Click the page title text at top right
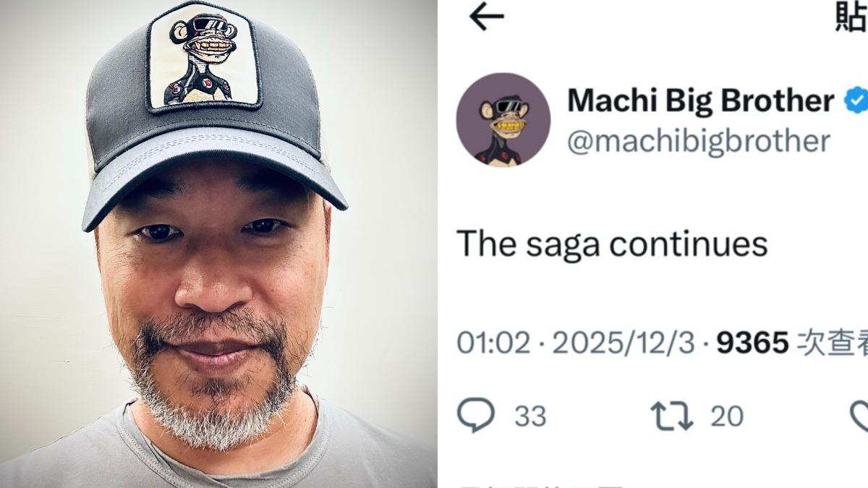 851,17
